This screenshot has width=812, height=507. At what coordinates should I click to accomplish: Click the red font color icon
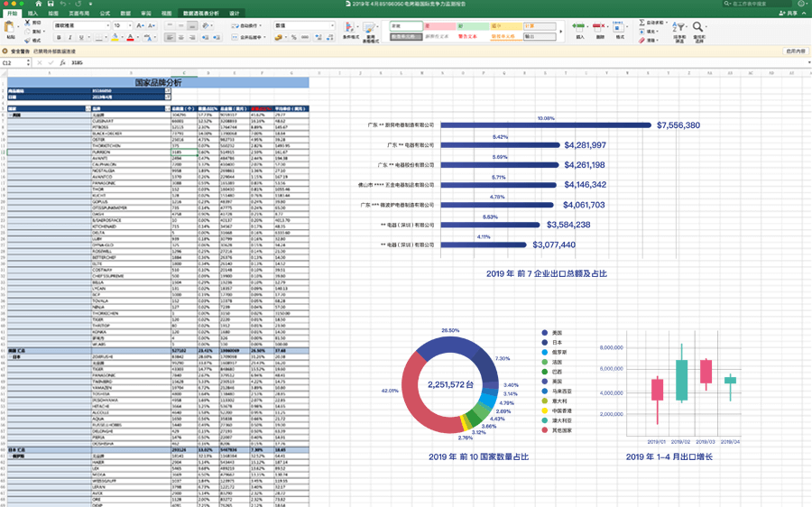pyautogui.click(x=130, y=38)
